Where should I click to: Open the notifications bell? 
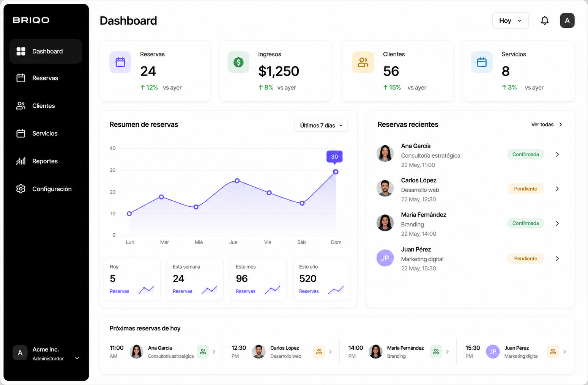tap(544, 20)
